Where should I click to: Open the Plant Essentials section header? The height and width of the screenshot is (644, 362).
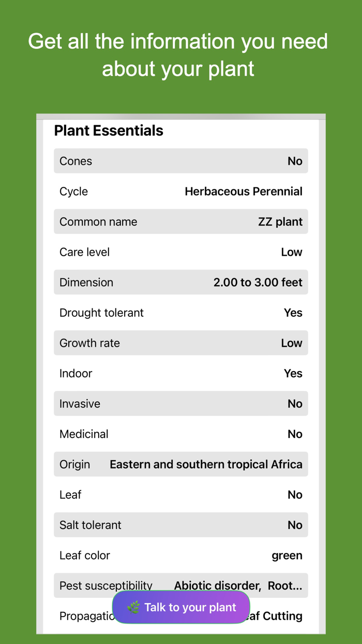click(108, 130)
